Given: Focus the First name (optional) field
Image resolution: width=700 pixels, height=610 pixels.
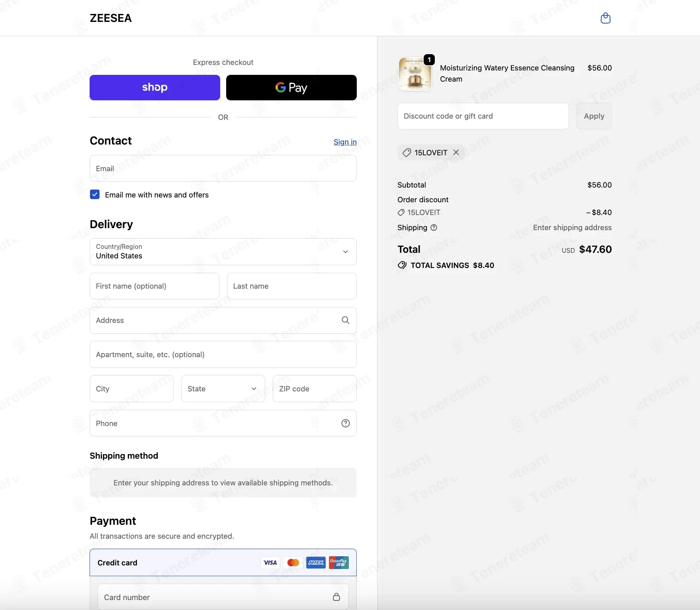Looking at the screenshot, I should (154, 286).
